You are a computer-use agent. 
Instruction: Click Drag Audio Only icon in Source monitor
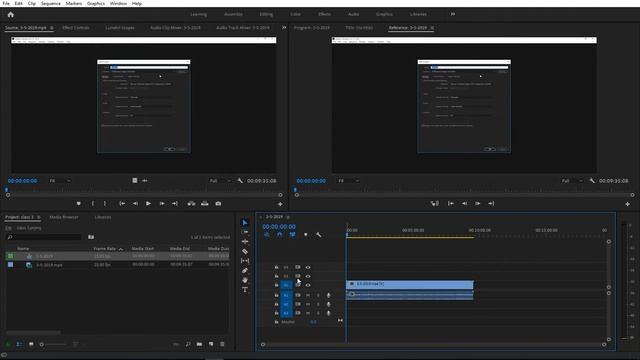tap(145, 180)
